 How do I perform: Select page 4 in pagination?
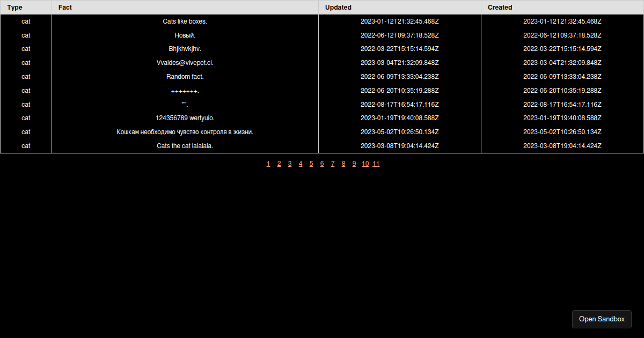[x=301, y=164]
